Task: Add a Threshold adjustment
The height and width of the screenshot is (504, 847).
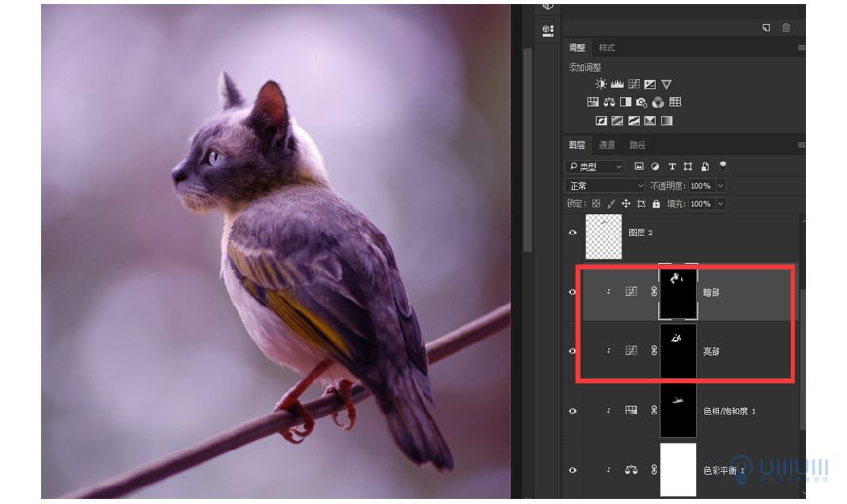Action: [x=634, y=121]
